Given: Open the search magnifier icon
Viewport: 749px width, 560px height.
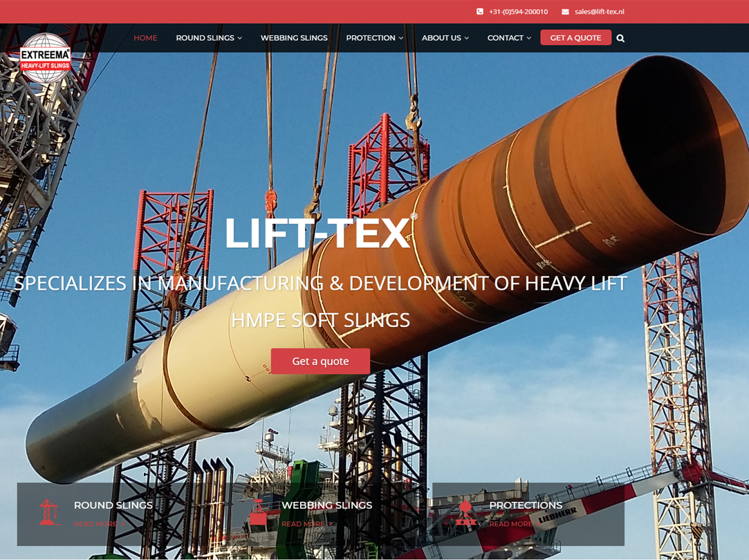Looking at the screenshot, I should (620, 38).
